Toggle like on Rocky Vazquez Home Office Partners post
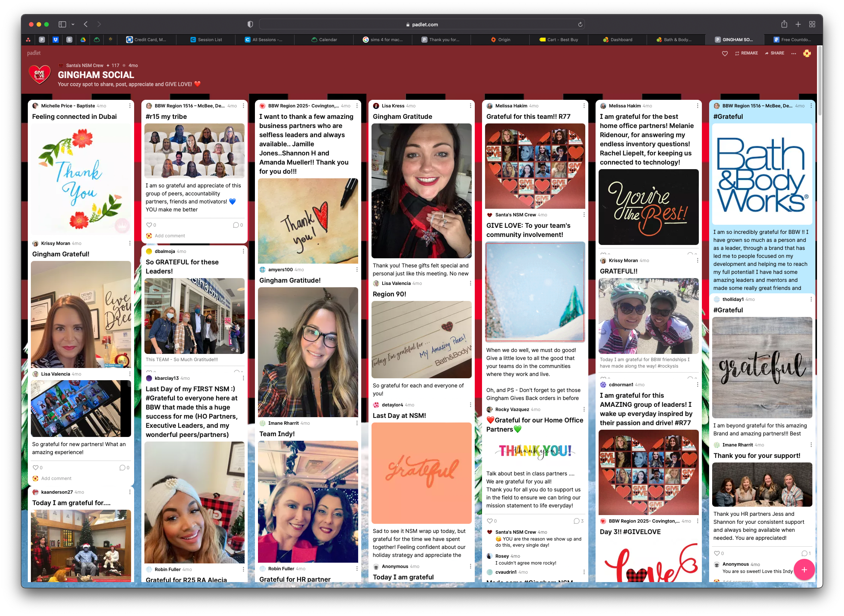Screen dimensions: 844x616 [x=490, y=521]
